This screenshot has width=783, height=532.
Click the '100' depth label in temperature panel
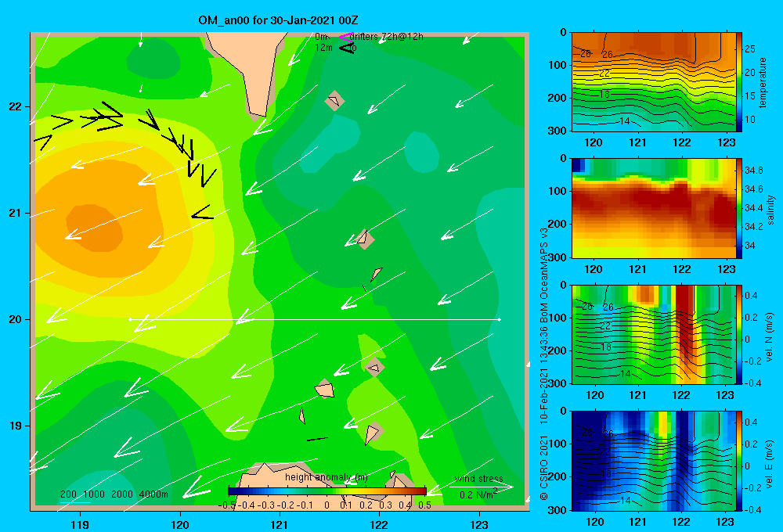coord(557,65)
